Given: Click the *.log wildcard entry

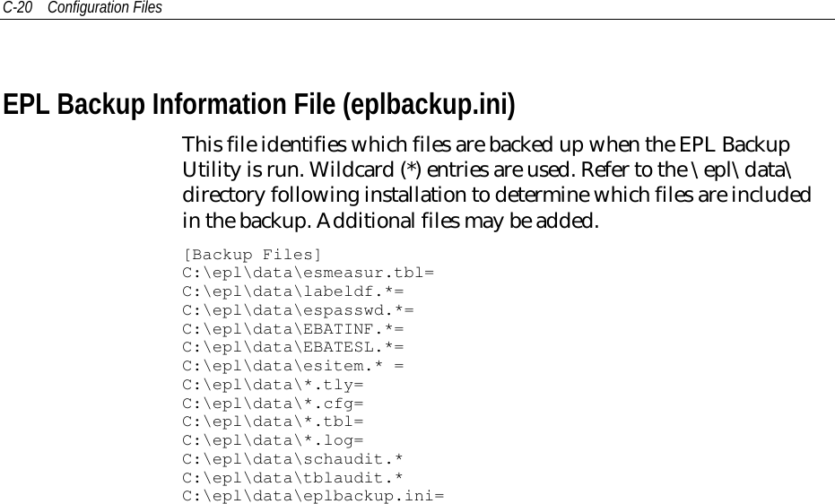Looking at the screenshot, I should coord(274,440).
